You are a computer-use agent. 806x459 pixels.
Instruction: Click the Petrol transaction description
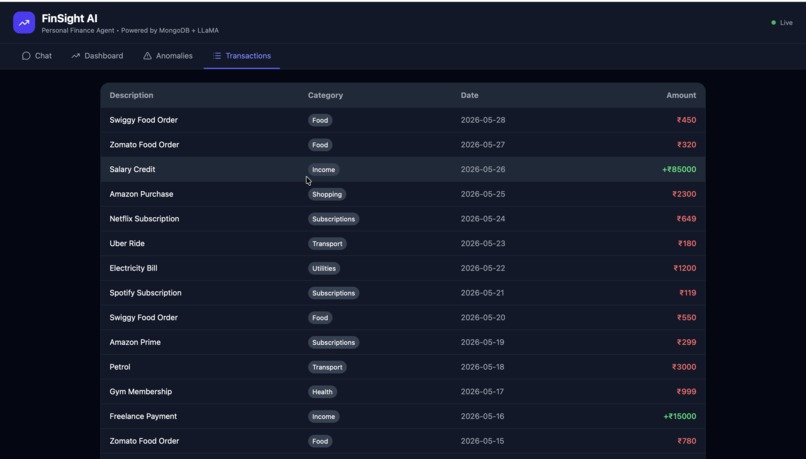pyautogui.click(x=120, y=366)
